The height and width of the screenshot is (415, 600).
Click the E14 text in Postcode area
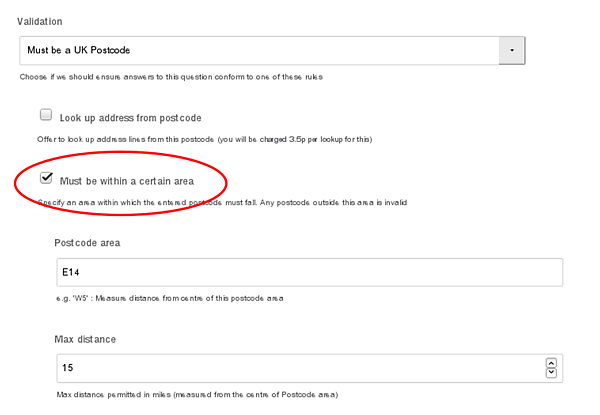71,272
